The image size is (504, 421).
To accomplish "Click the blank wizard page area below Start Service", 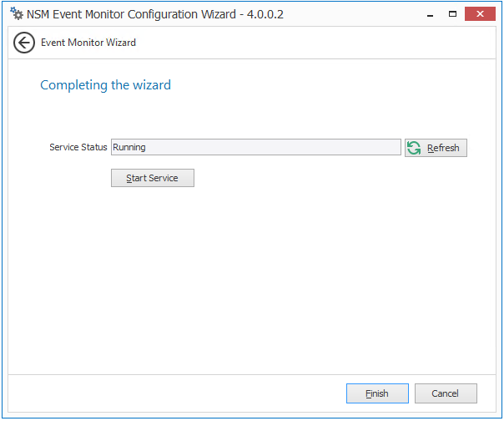I will click(x=252, y=276).
